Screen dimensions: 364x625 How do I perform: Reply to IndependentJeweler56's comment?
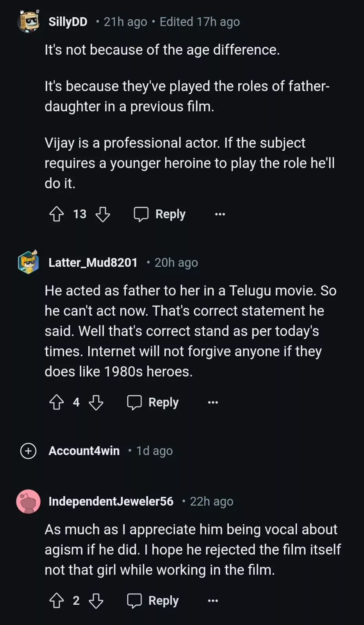(153, 601)
